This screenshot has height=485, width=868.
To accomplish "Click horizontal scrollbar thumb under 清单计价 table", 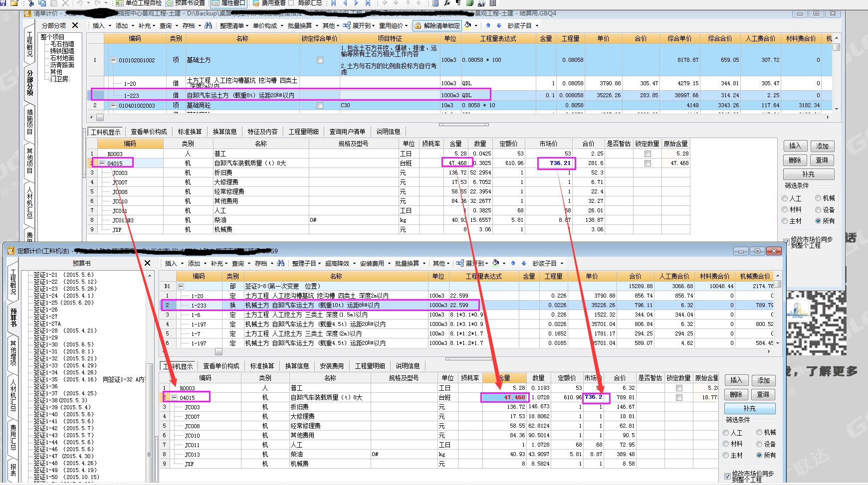I will pos(100,118).
